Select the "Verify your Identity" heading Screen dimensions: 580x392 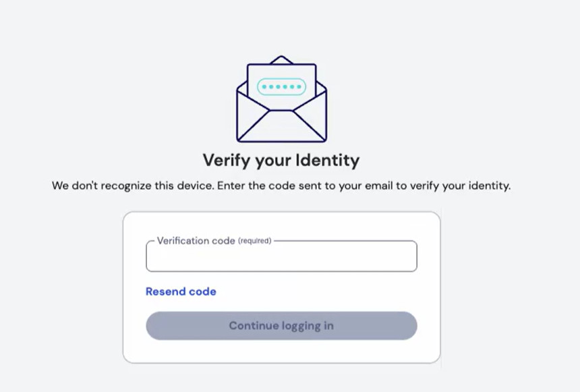281,161
